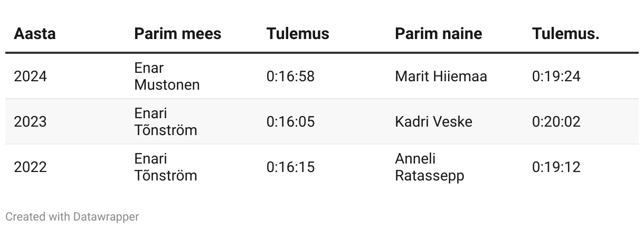Select the name Kadri Veske

pyautogui.click(x=433, y=122)
